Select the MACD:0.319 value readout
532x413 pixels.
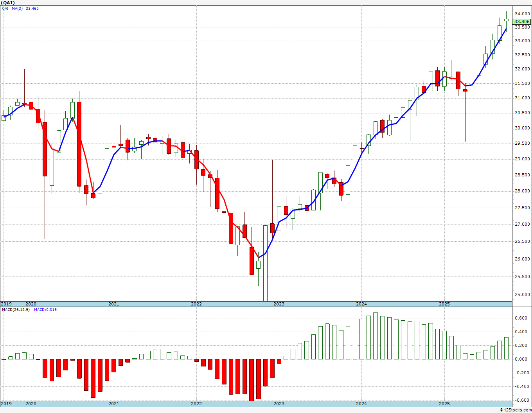45,310
